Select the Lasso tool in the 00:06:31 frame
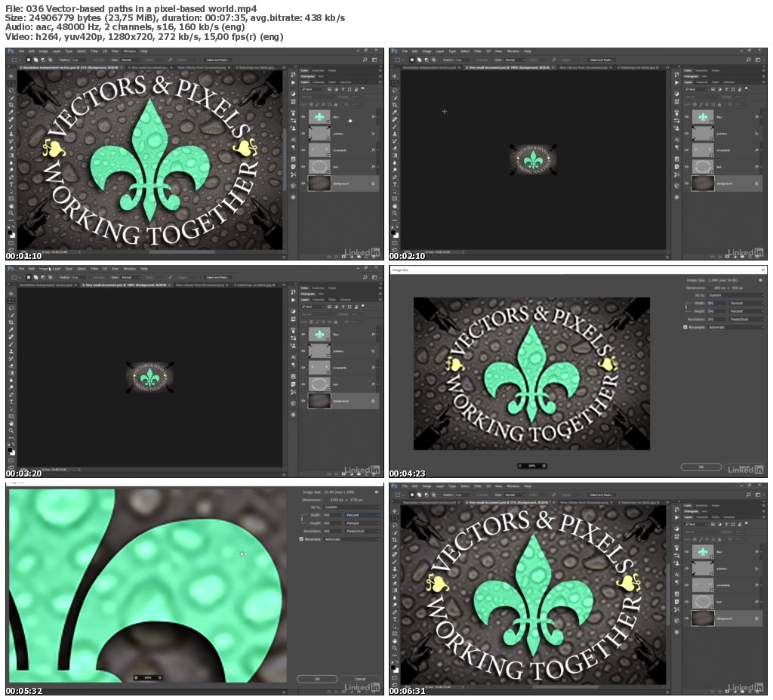The height and width of the screenshot is (700, 773). tap(394, 526)
